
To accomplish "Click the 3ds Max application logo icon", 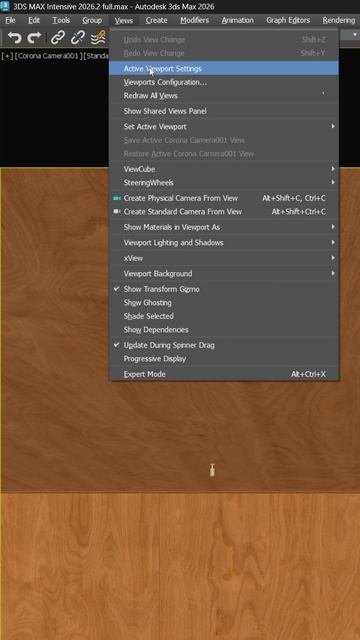I will 5,6.
